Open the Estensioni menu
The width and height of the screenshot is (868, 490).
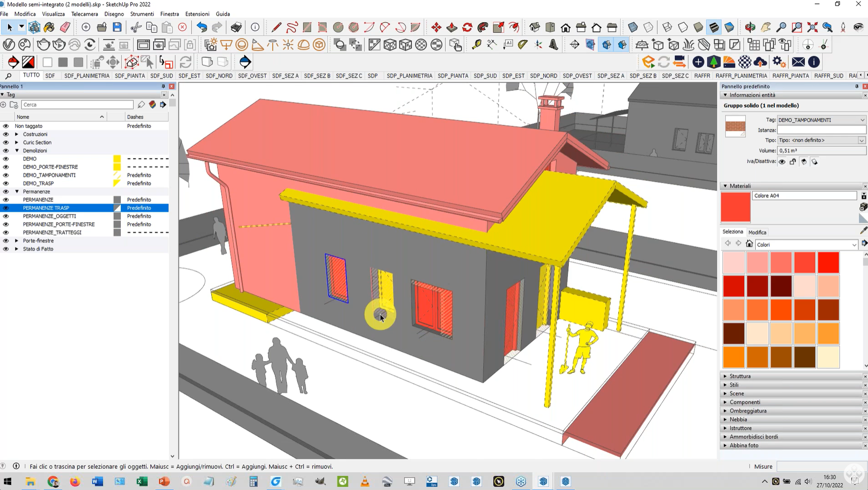pyautogui.click(x=197, y=14)
